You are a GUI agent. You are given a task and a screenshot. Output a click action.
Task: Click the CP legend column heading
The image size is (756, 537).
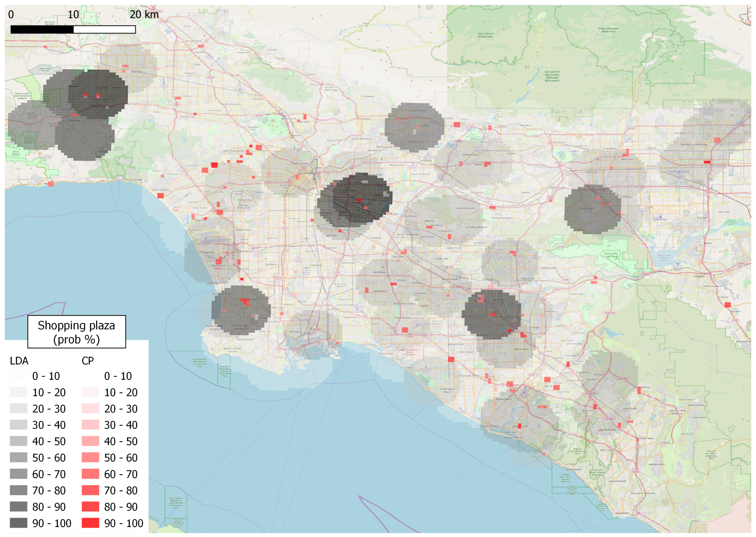88,361
